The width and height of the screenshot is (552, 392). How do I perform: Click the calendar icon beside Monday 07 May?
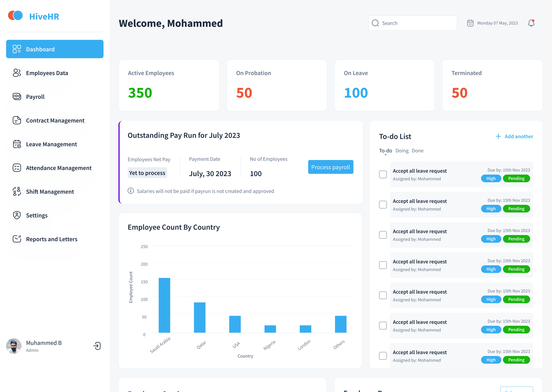(x=470, y=23)
